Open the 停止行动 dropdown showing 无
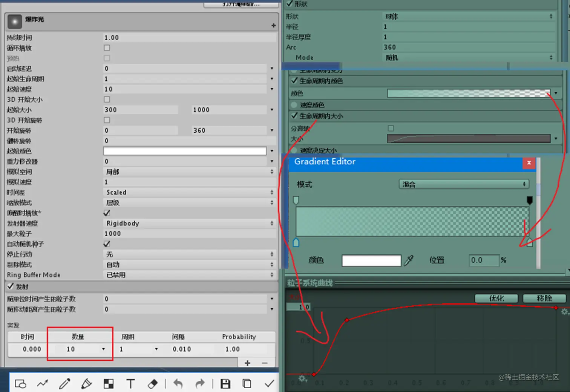This screenshot has width=570, height=392. click(190, 254)
